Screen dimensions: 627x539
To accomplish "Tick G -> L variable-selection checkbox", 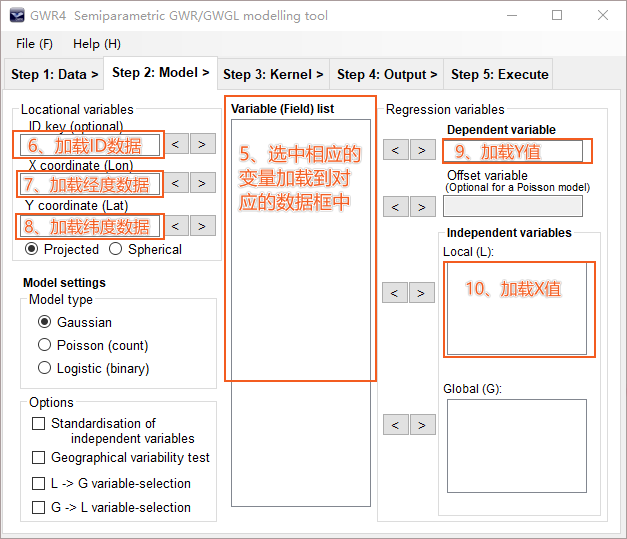I will pos(38,507).
